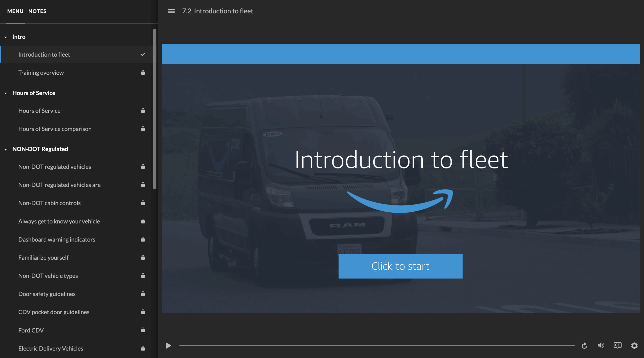This screenshot has height=358, width=644.
Task: Click the slide progress seekbar
Action: [x=377, y=345]
